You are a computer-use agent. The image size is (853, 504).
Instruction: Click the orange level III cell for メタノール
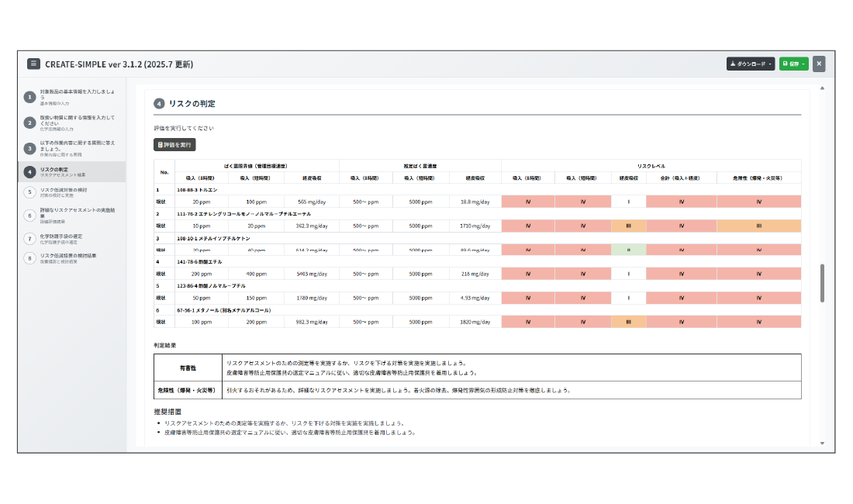628,321
